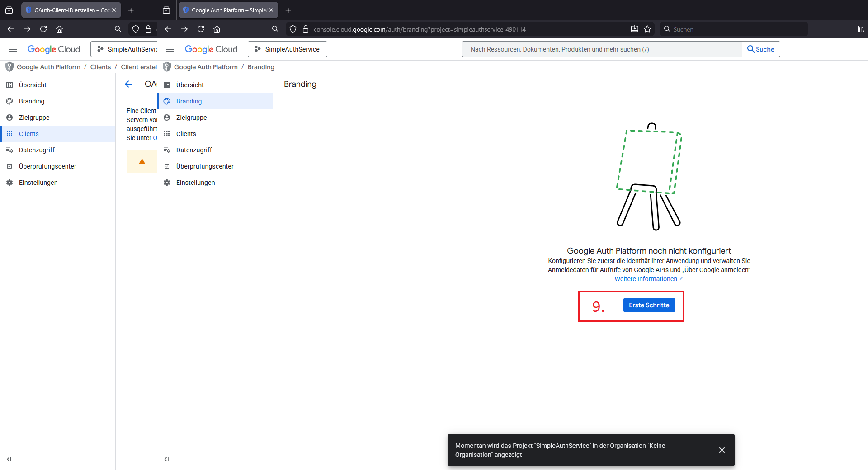
Task: Open Zielgruppe in left window sidebar
Action: click(x=58, y=117)
